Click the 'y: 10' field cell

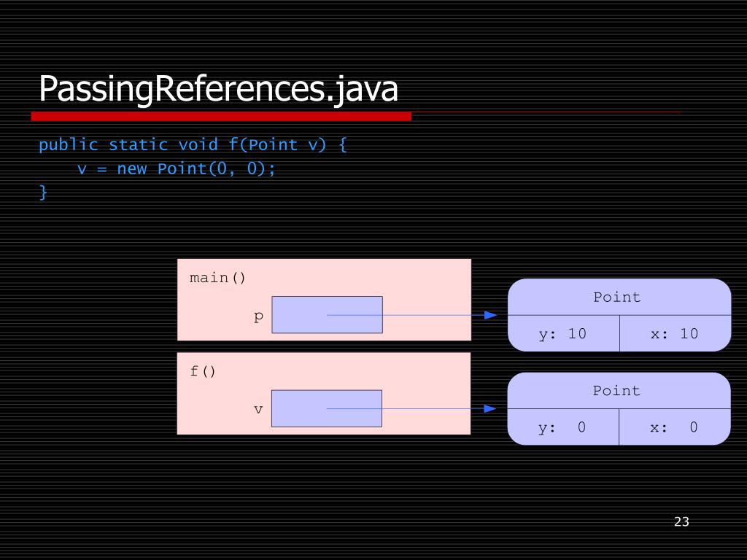pyautogui.click(x=564, y=333)
